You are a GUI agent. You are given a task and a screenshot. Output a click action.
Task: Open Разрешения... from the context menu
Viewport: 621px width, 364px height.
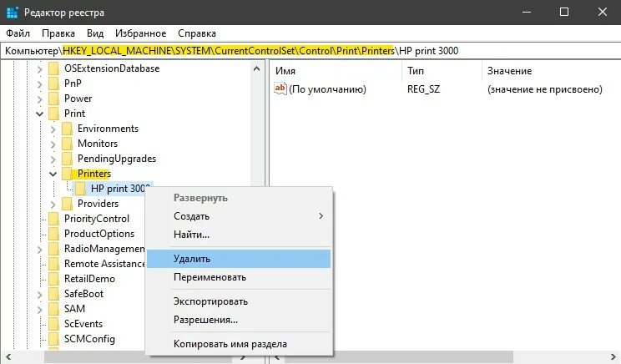[x=239, y=320]
